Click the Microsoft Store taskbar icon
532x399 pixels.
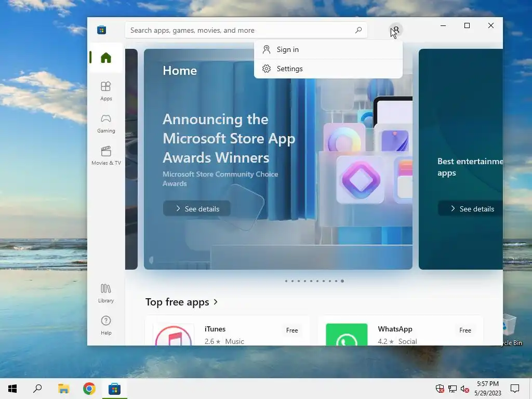(115, 389)
